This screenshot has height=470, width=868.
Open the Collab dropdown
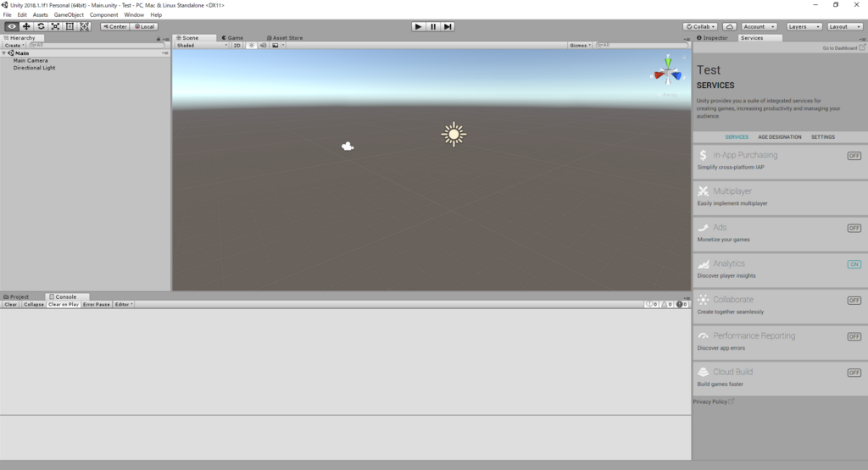pos(700,26)
